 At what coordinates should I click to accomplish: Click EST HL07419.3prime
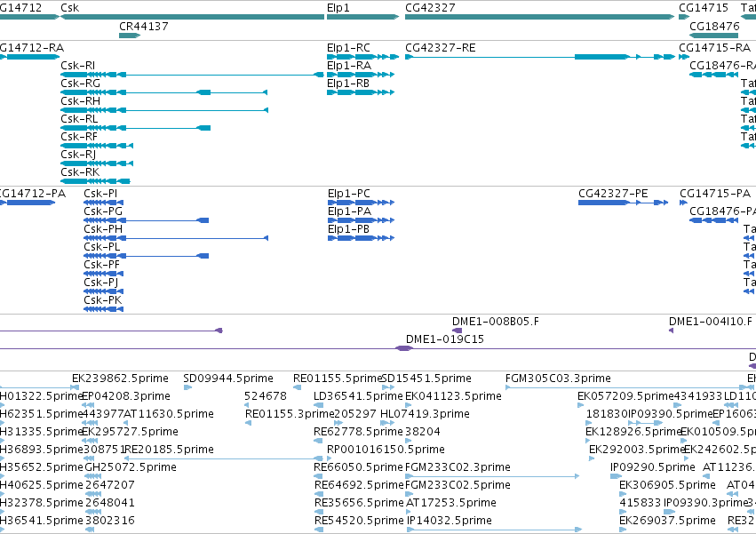[x=425, y=414]
